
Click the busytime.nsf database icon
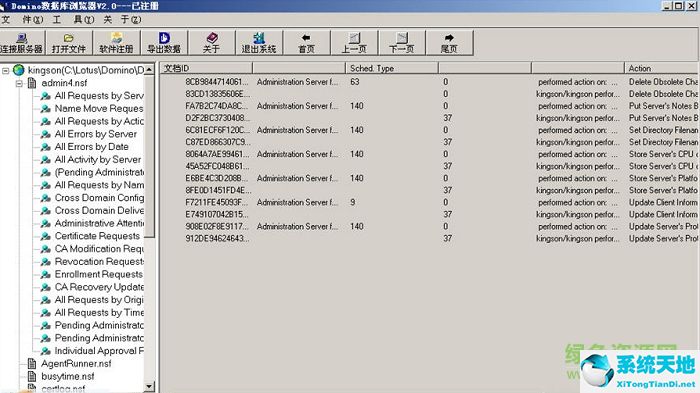click(32, 376)
